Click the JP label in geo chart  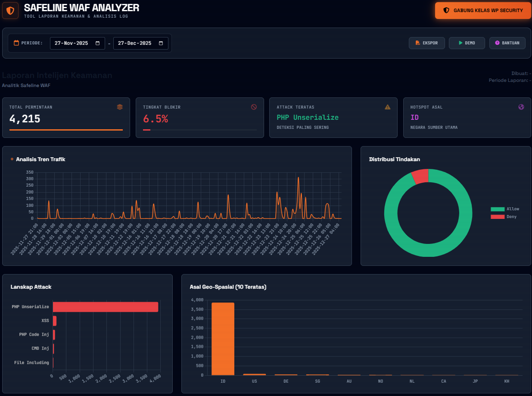click(475, 382)
